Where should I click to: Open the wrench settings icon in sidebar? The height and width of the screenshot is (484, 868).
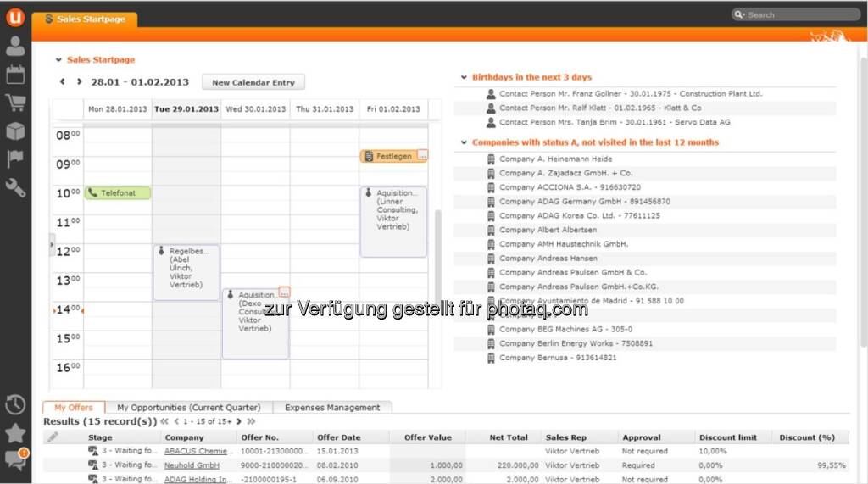tap(15, 187)
